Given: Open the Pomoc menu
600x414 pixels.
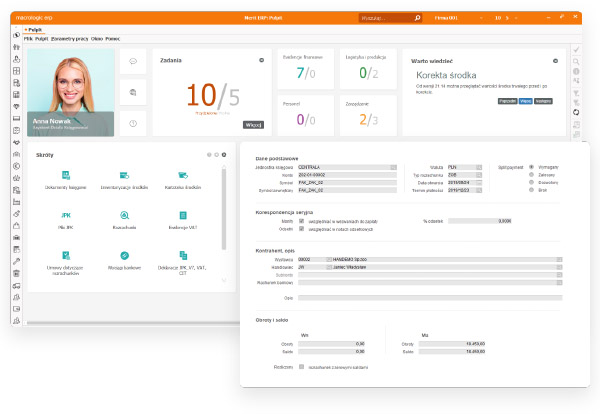Looking at the screenshot, I should tap(112, 39).
